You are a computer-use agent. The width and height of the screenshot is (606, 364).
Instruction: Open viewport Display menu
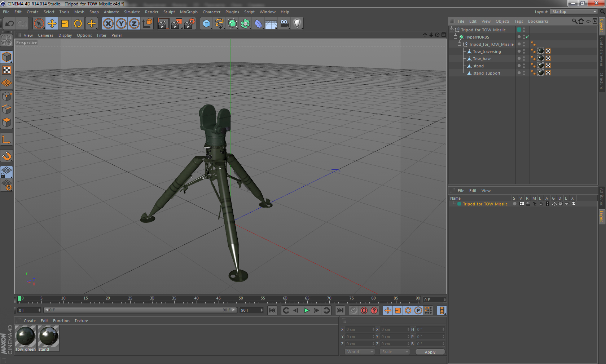click(65, 35)
